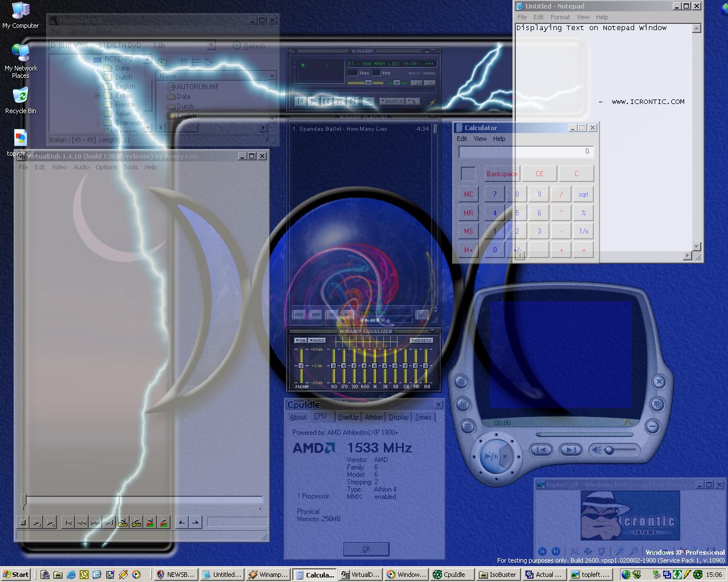
Task: Jump to start in VirtualDub toolbar
Action: point(68,522)
